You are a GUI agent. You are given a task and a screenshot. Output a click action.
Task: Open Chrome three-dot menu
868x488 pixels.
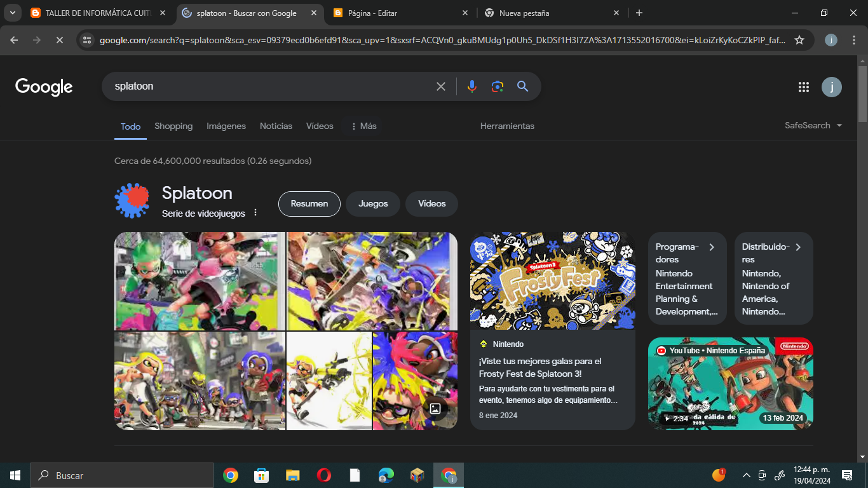[x=853, y=40]
